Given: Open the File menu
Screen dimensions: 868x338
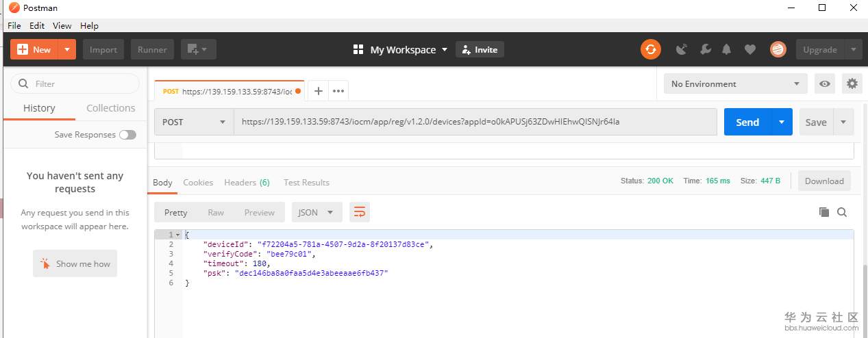Looking at the screenshot, I should pyautogui.click(x=14, y=25).
